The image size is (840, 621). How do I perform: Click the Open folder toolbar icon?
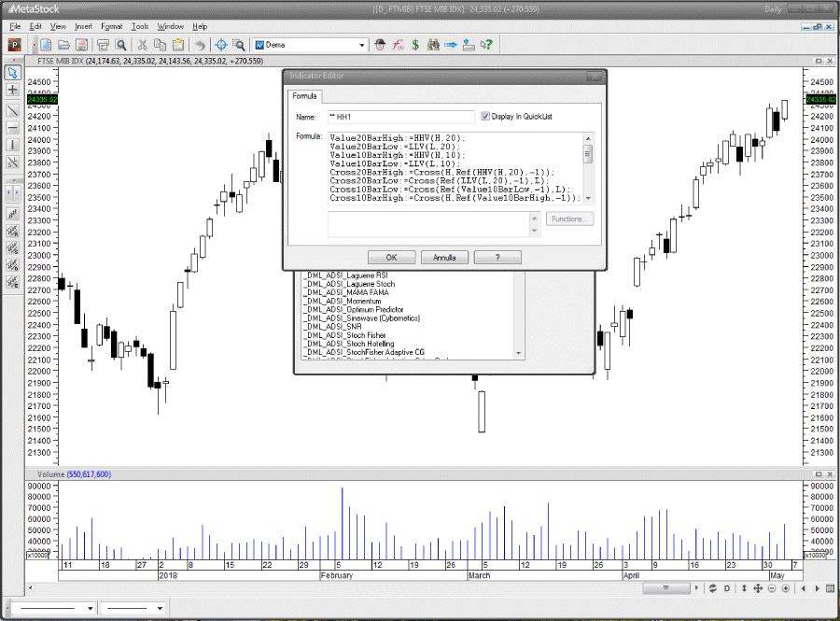[63, 45]
